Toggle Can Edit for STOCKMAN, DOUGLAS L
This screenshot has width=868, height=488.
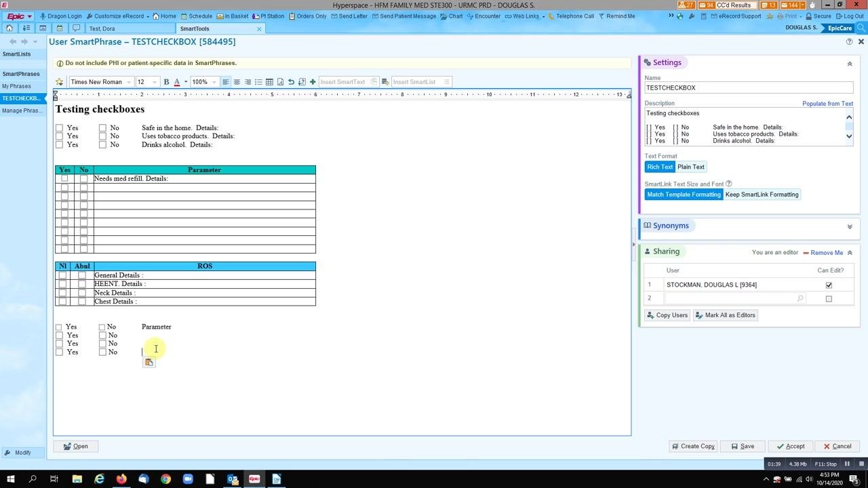pyautogui.click(x=829, y=285)
